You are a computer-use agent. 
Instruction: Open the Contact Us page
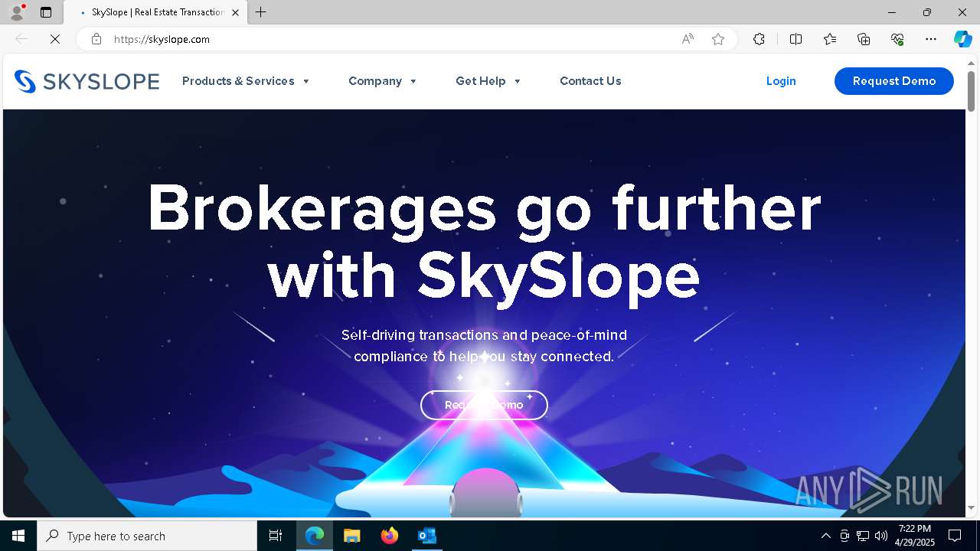(590, 81)
